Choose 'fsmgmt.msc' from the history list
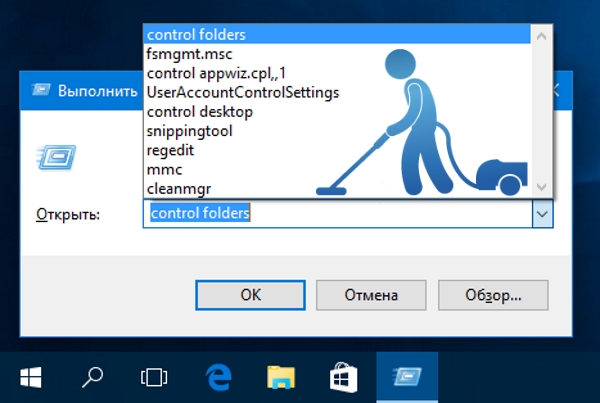600x403 pixels. pyautogui.click(x=188, y=54)
